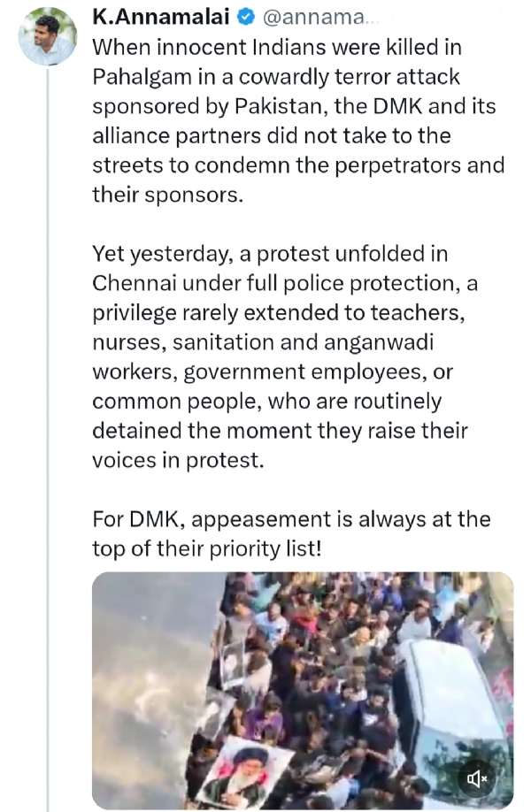Click the "voices in protest." text
Viewport: 531px width, 812px height.
point(177,460)
